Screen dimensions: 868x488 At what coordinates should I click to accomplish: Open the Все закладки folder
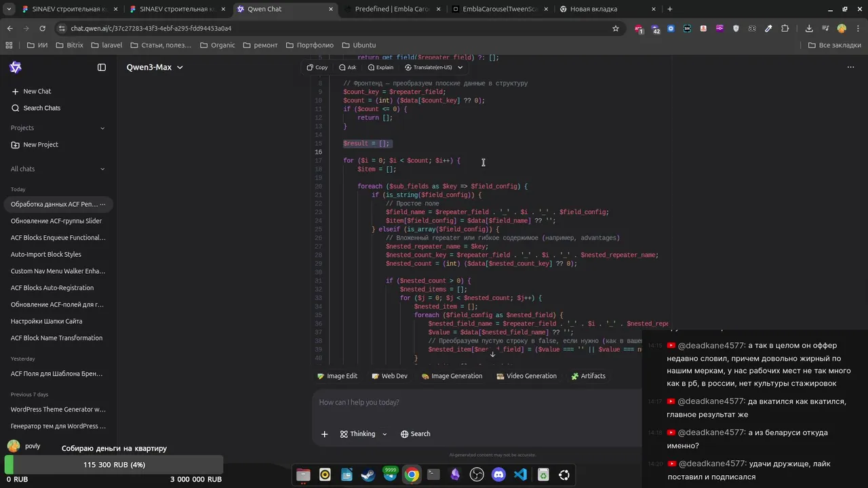coord(835,45)
